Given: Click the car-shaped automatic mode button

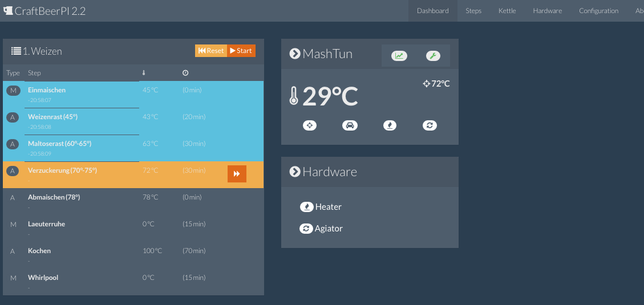Looking at the screenshot, I should point(350,125).
